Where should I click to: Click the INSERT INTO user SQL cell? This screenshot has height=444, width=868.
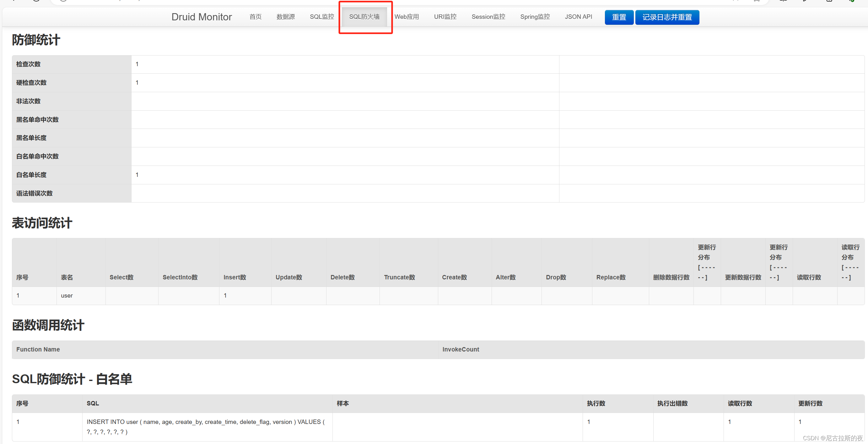(206, 426)
